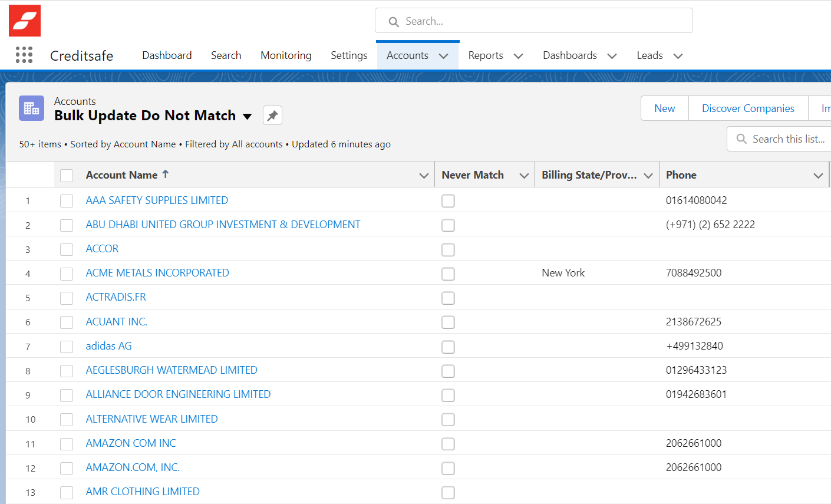
Task: Open the Settings menu item
Action: point(349,55)
